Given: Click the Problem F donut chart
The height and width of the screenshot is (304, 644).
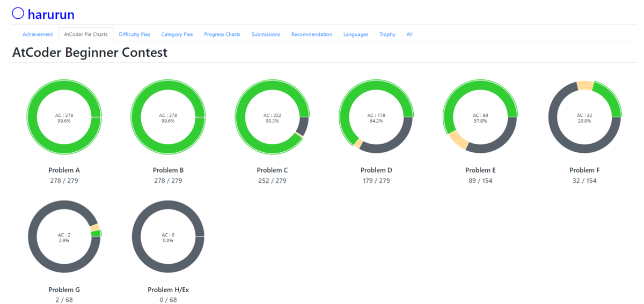Looking at the screenshot, I should tap(584, 117).
